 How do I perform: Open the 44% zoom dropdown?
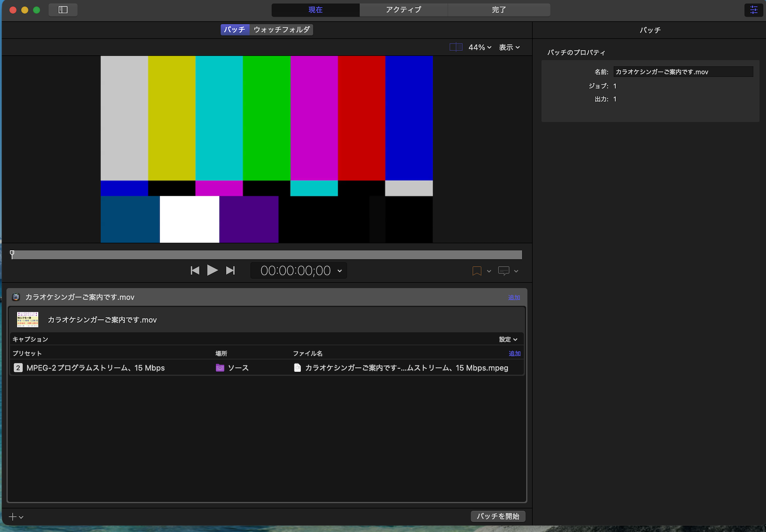pos(480,47)
